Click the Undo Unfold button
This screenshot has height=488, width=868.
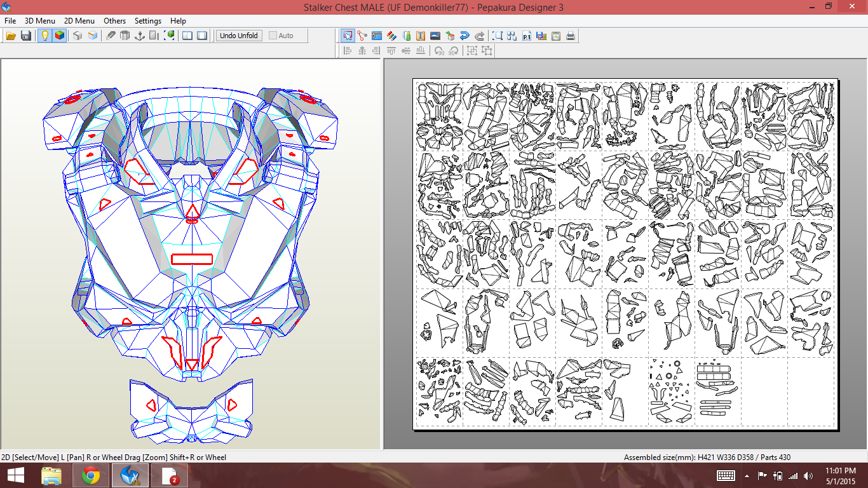[x=238, y=36]
